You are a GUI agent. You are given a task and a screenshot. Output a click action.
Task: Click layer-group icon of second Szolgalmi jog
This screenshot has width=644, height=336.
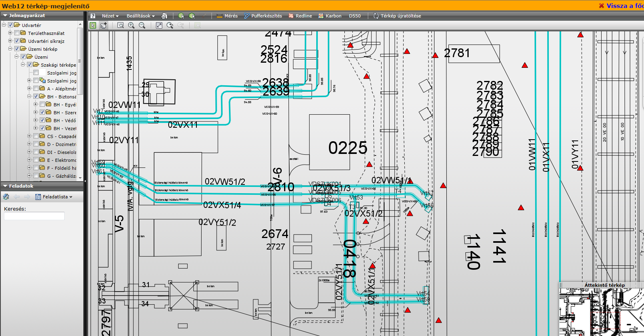click(x=42, y=81)
